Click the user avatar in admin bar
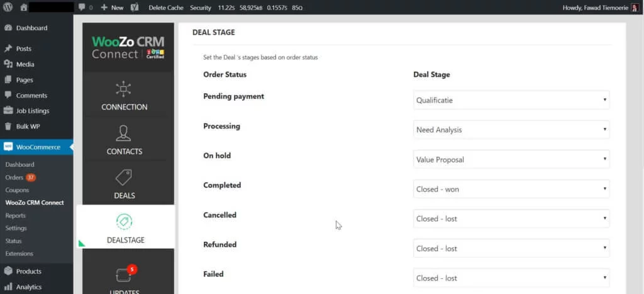 click(x=633, y=8)
